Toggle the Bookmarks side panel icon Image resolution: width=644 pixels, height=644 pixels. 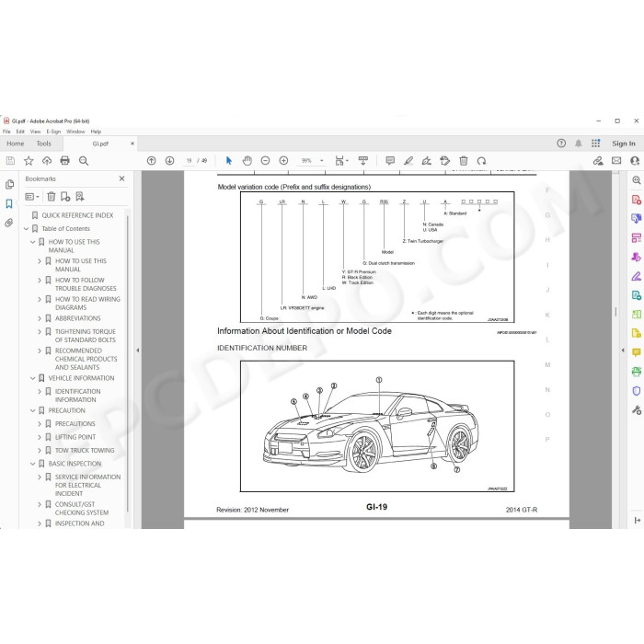point(9,203)
